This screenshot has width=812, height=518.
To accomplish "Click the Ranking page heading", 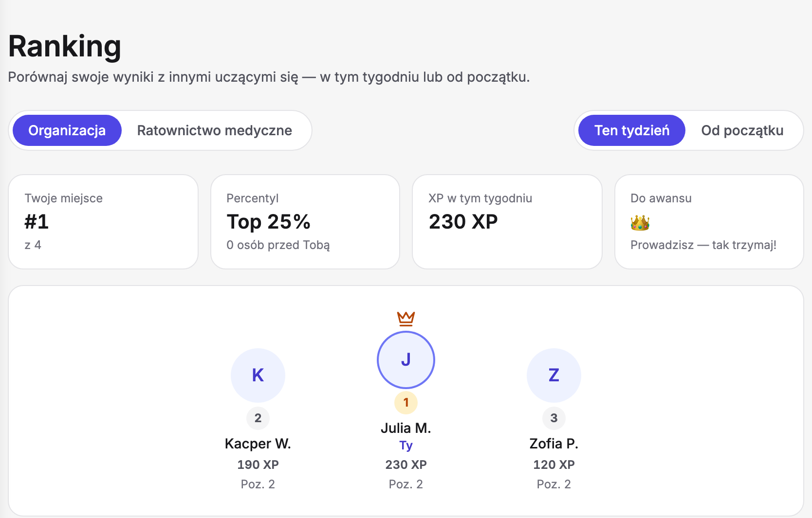I will [x=65, y=47].
